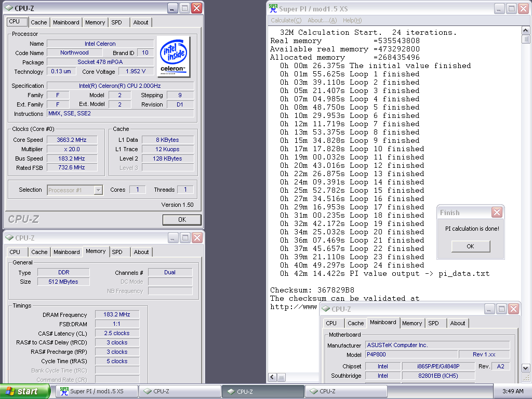Click the Channels # Dual field

[x=170, y=272]
